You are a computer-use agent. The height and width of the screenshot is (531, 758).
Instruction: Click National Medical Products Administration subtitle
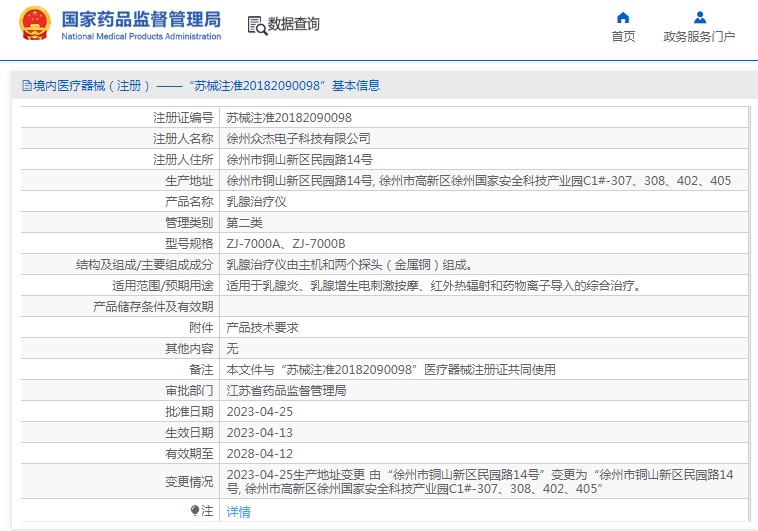click(x=141, y=36)
